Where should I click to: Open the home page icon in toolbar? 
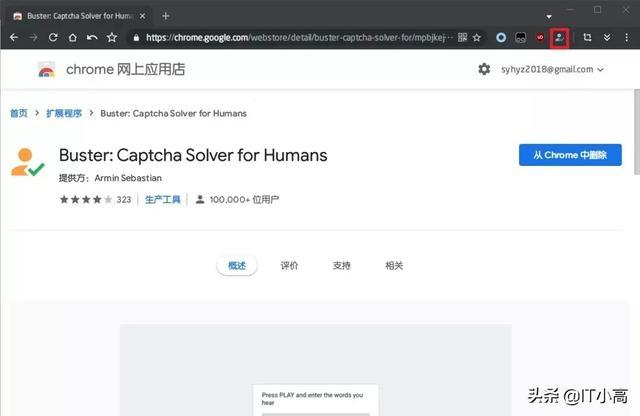click(x=73, y=38)
